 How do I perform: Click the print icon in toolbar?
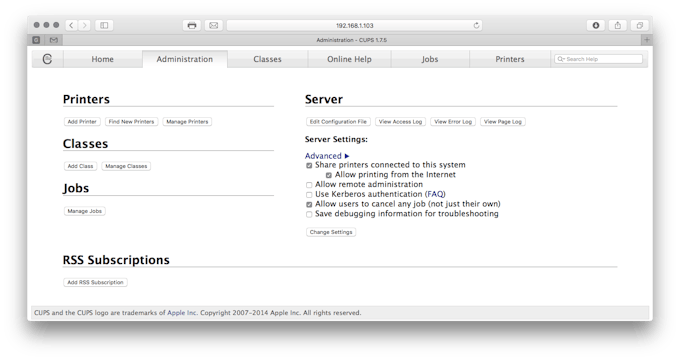192,25
